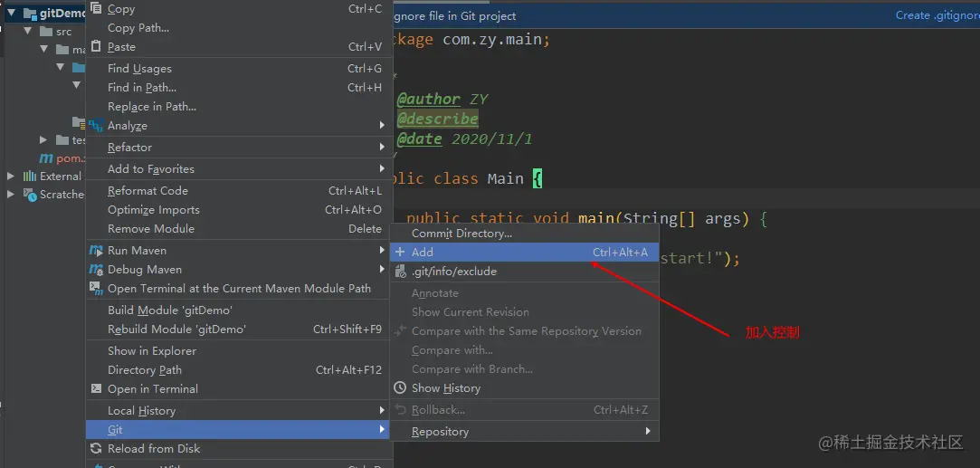The width and height of the screenshot is (980, 468).
Task: Click the Debug Maven bug icon
Action: coord(96,269)
